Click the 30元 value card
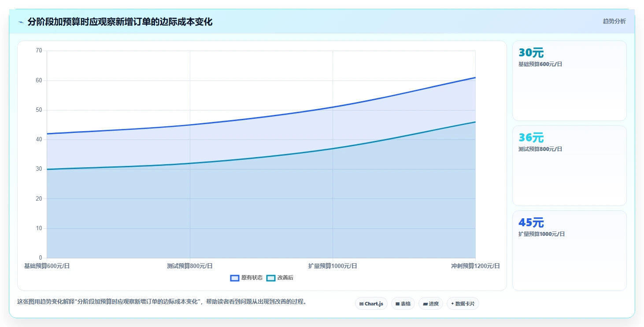Image resolution: width=644 pixels, height=327 pixels. click(570, 81)
